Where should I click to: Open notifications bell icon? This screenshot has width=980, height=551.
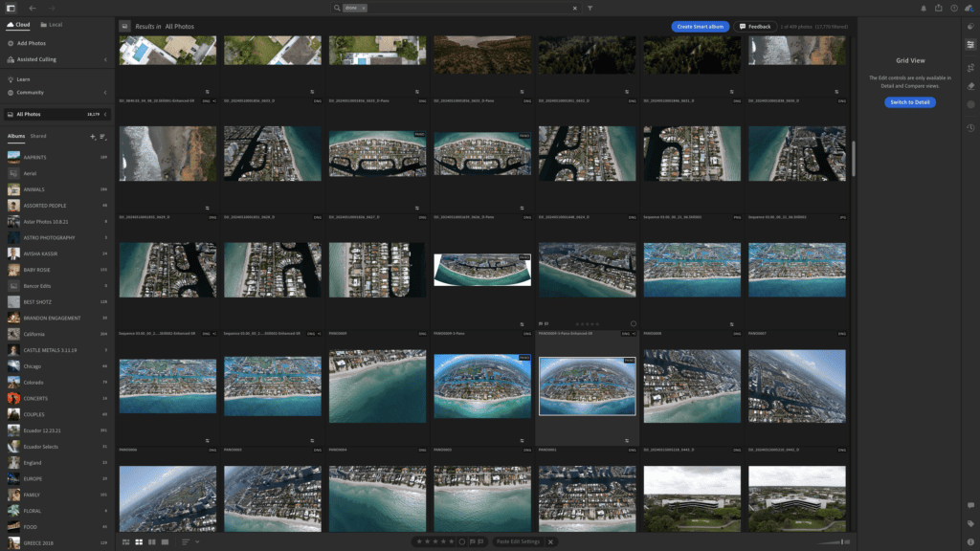coord(924,8)
